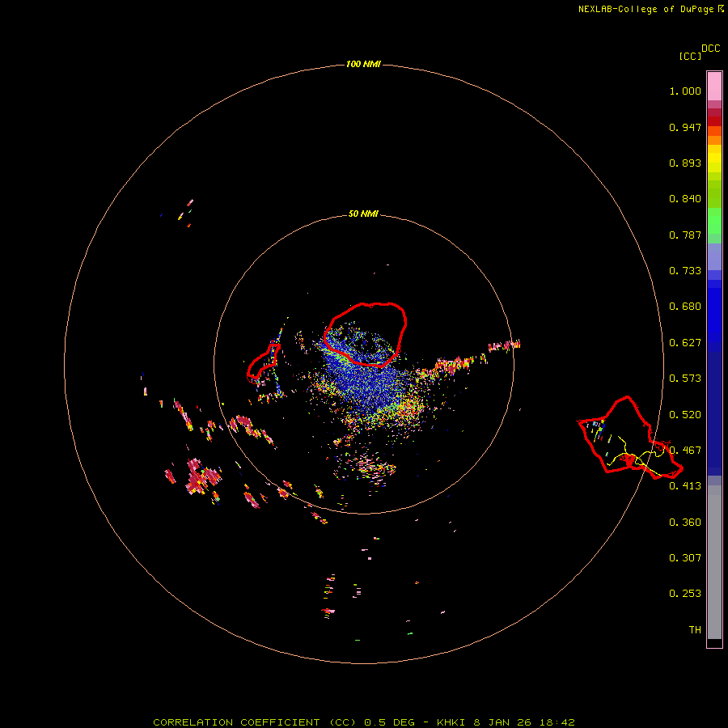The height and width of the screenshot is (728, 728).
Task: Click the 0.573 scale value
Action: [685, 379]
